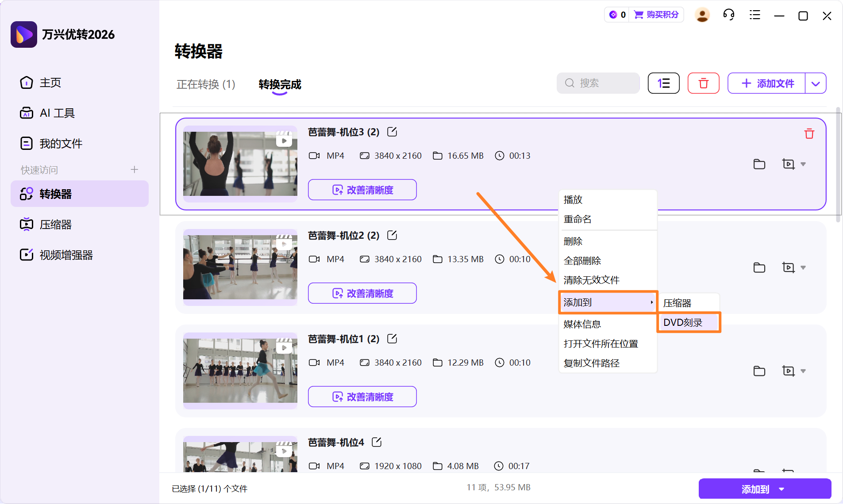This screenshot has height=504, width=843.
Task: Expand the bottom 添加到 dropdown arrow
Action: point(781,489)
